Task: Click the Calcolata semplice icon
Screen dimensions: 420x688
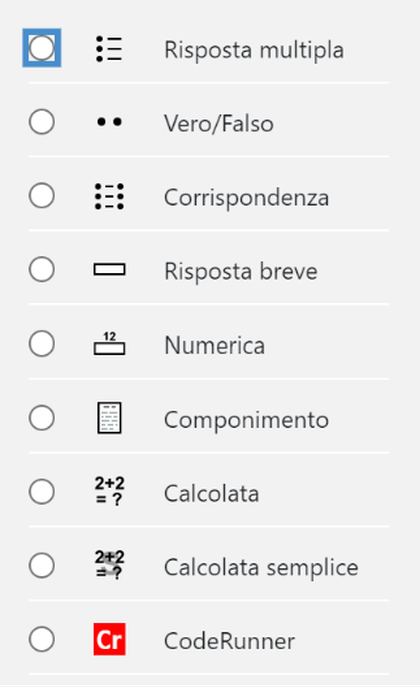Action: pyautogui.click(x=109, y=565)
